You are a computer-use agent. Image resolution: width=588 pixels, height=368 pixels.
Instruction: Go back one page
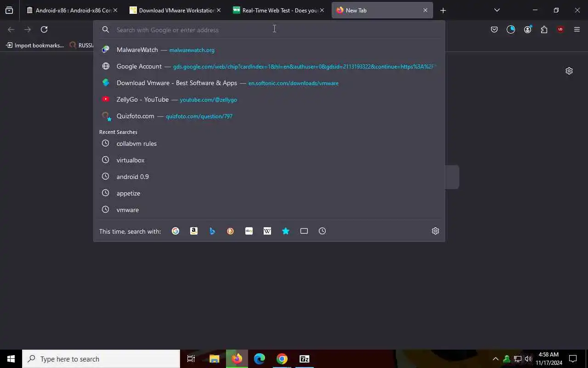tap(11, 29)
